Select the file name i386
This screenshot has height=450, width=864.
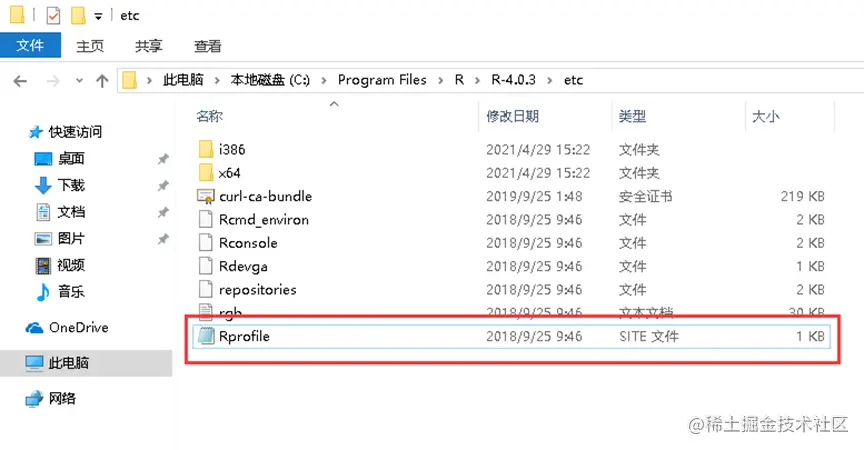(232, 149)
